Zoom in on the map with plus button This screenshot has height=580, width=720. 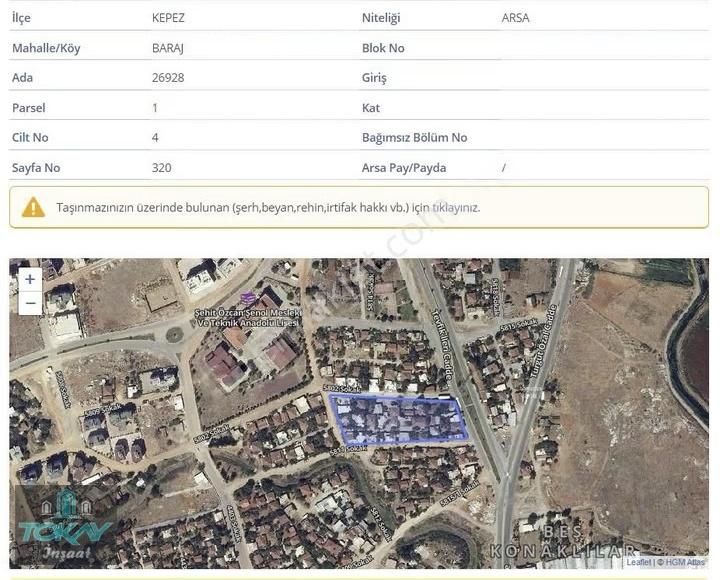point(30,279)
